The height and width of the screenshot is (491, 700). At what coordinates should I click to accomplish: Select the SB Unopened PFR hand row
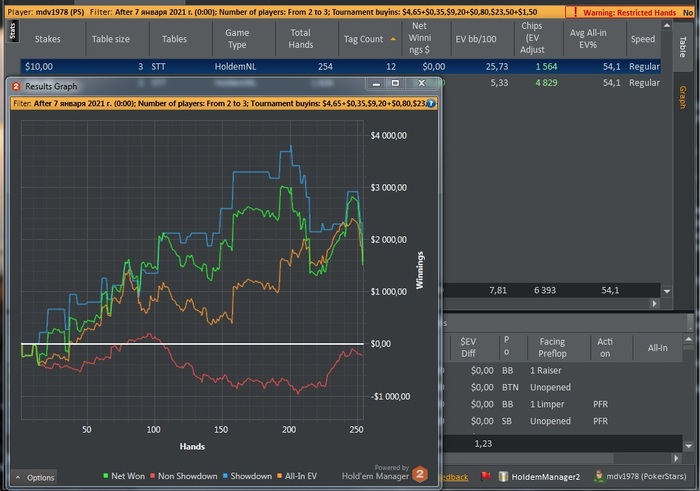(x=562, y=421)
